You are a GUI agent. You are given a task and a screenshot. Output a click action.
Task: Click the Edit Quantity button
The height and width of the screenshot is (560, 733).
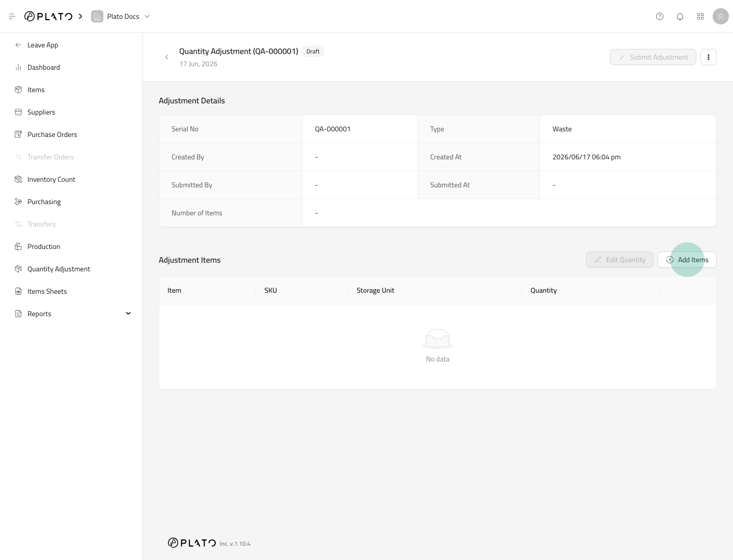pyautogui.click(x=619, y=260)
